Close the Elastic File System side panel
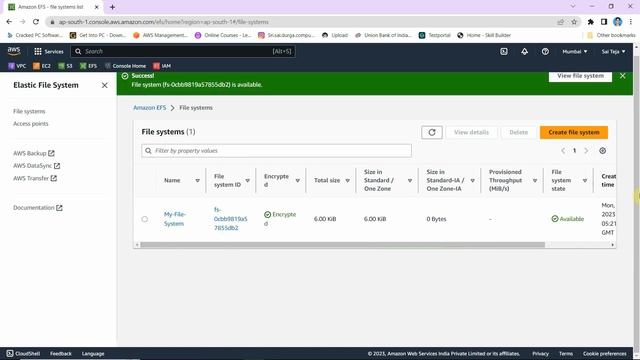The width and height of the screenshot is (640, 360). point(104,85)
